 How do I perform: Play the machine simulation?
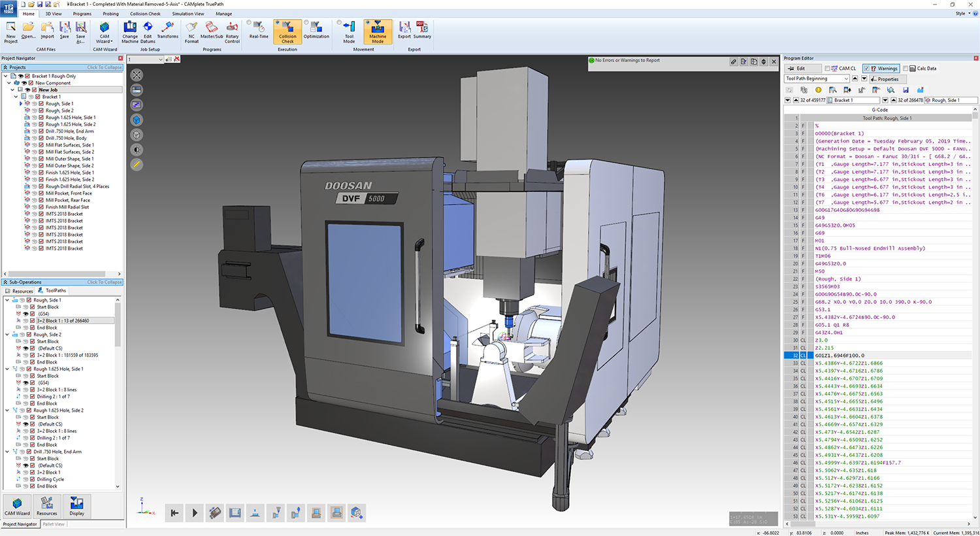195,513
